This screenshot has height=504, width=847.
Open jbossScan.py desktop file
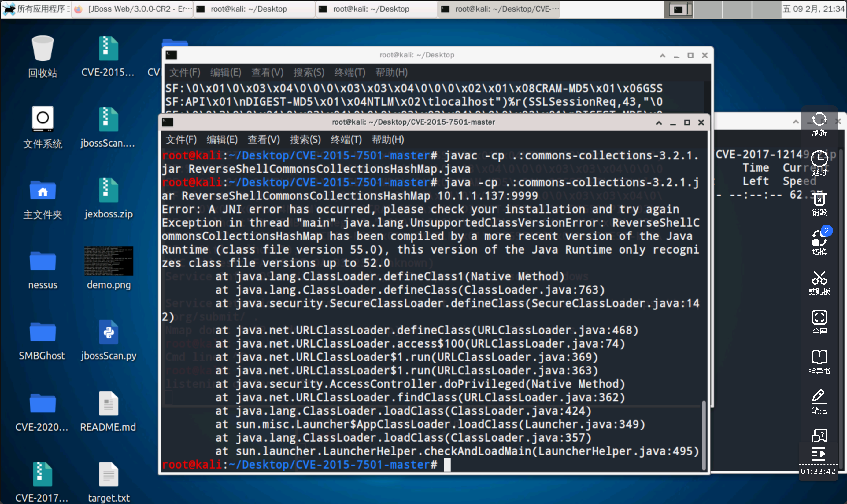point(109,332)
